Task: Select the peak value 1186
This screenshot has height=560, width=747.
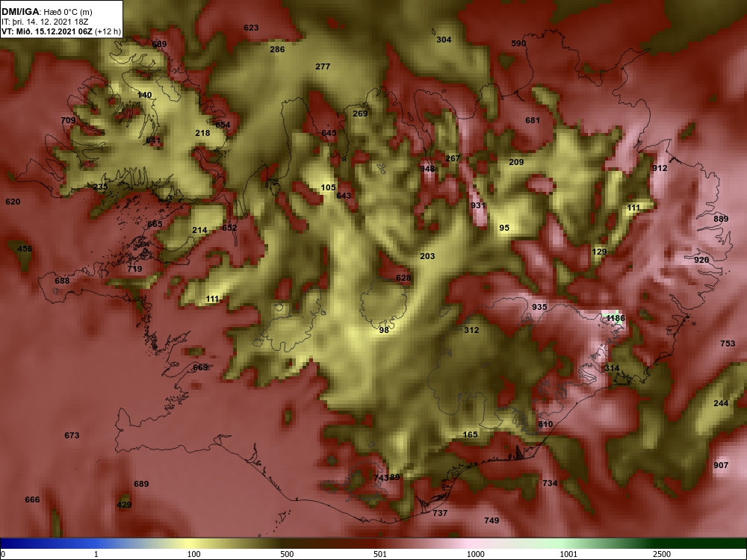Action: point(616,319)
